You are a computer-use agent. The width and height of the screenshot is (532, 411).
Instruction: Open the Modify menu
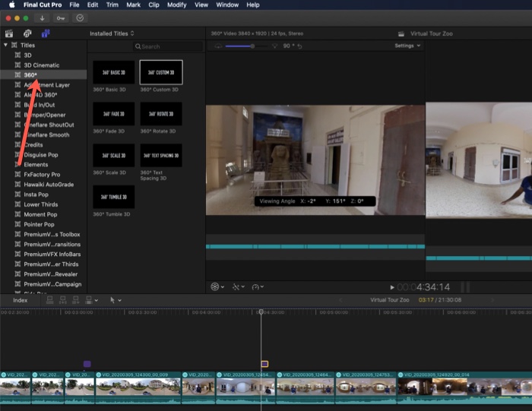coord(177,5)
